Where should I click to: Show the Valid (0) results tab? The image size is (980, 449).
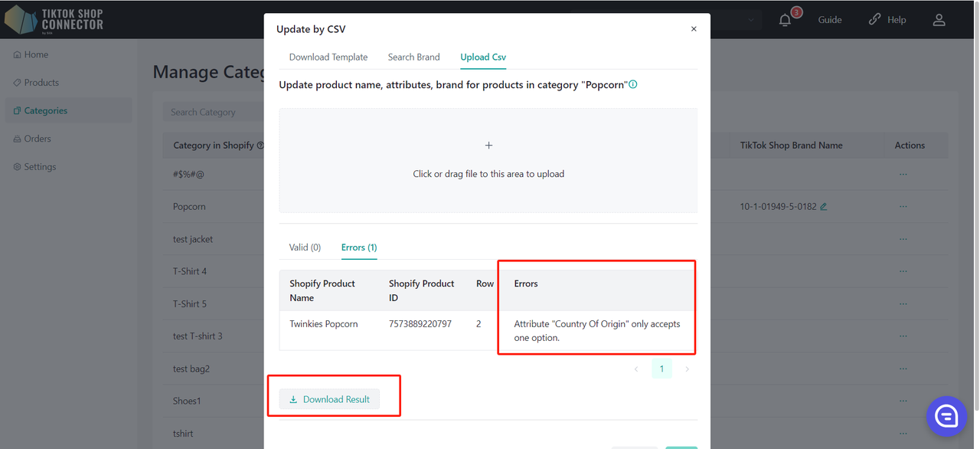[305, 247]
